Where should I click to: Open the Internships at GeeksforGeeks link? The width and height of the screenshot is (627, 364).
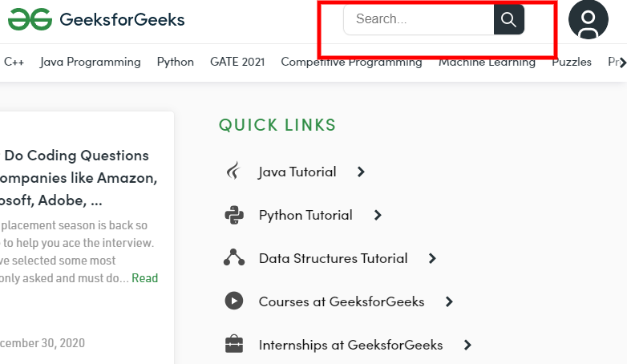click(350, 345)
